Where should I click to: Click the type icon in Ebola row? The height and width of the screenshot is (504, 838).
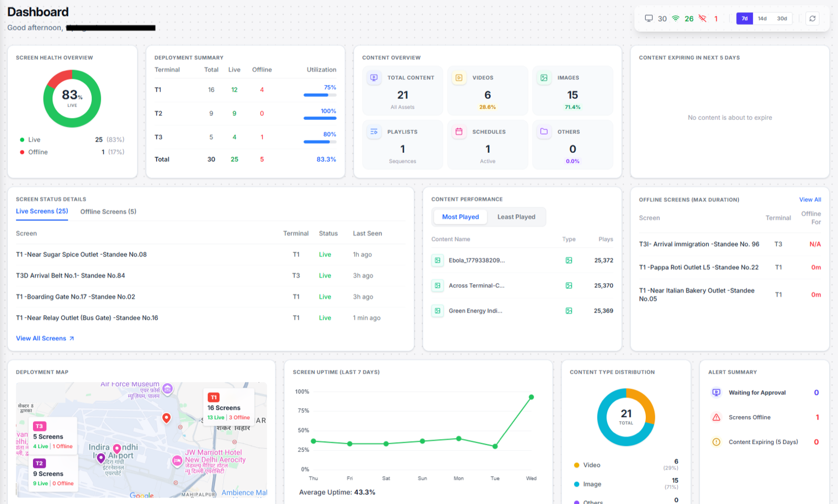[x=569, y=260]
